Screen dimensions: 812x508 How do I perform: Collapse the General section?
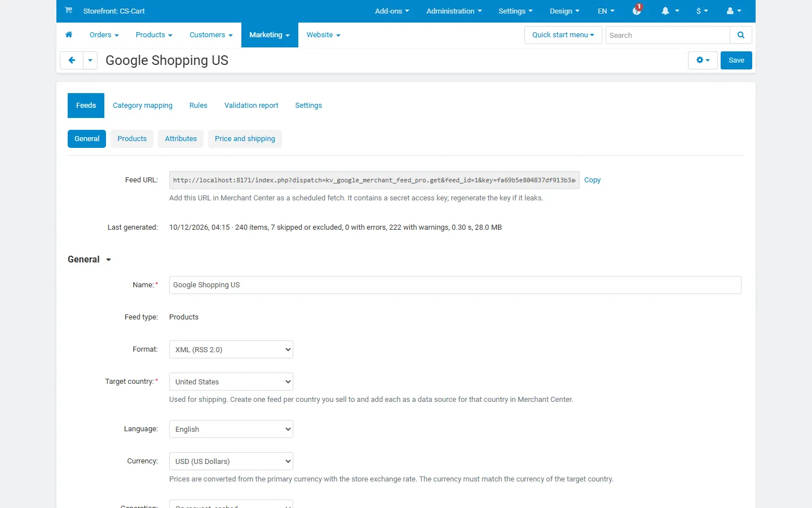[x=90, y=260]
